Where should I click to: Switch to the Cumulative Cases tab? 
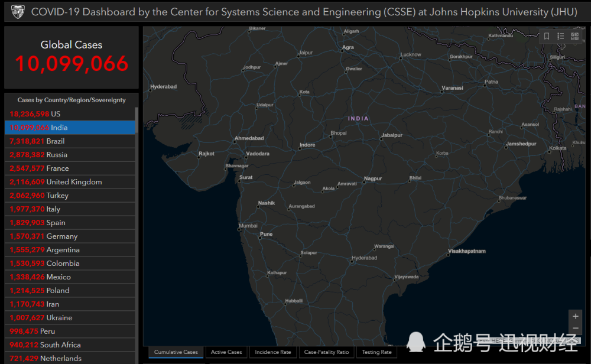176,352
